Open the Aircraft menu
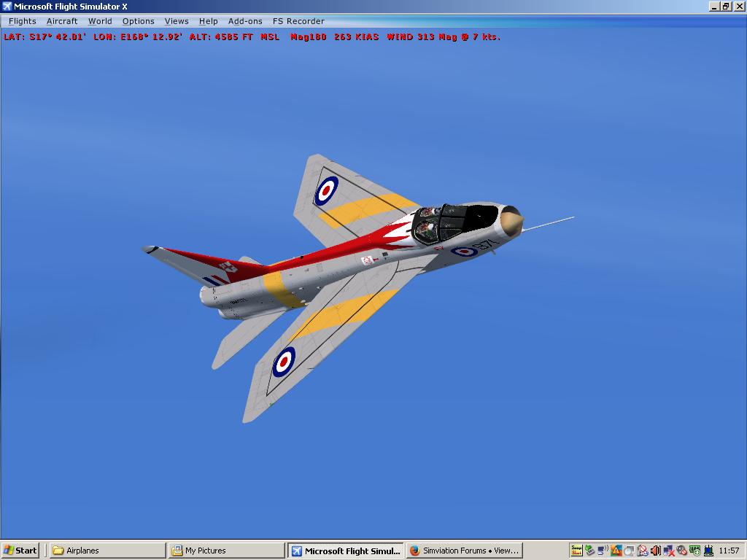 [62, 21]
